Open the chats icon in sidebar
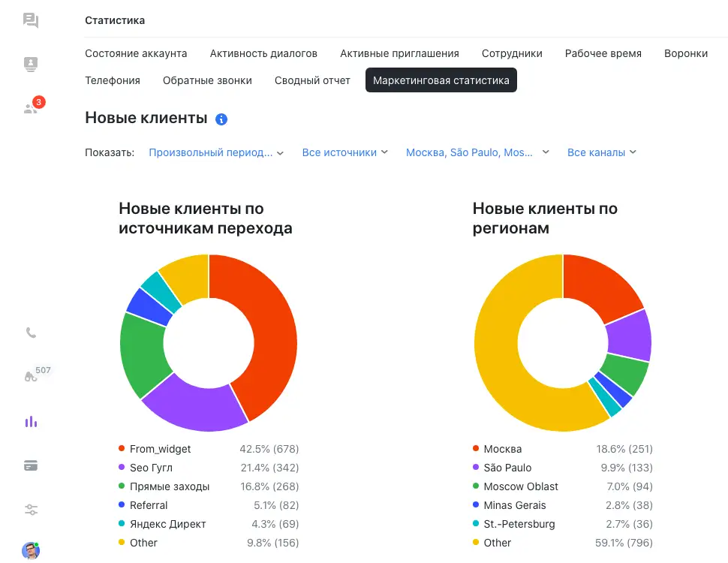The width and height of the screenshot is (728, 563). 31,20
